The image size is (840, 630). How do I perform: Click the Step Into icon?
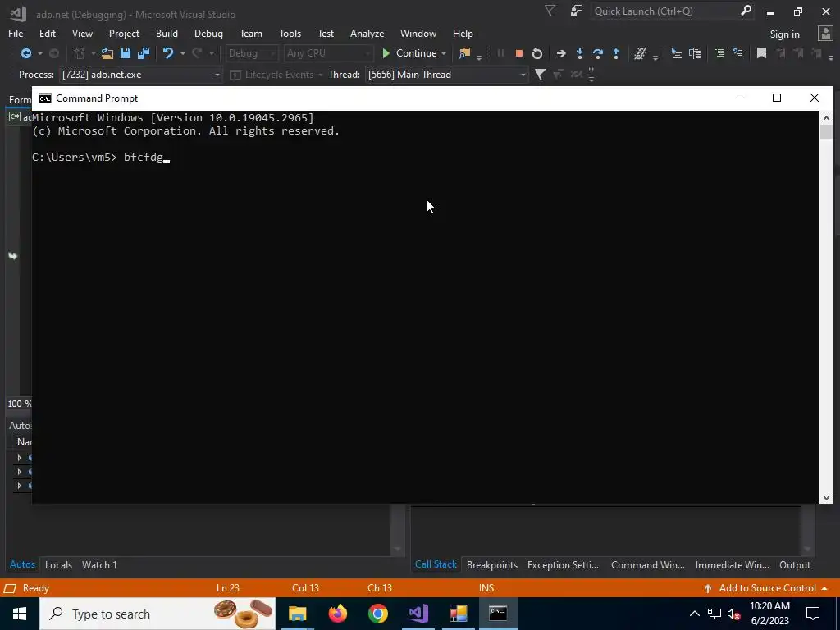tap(580, 53)
